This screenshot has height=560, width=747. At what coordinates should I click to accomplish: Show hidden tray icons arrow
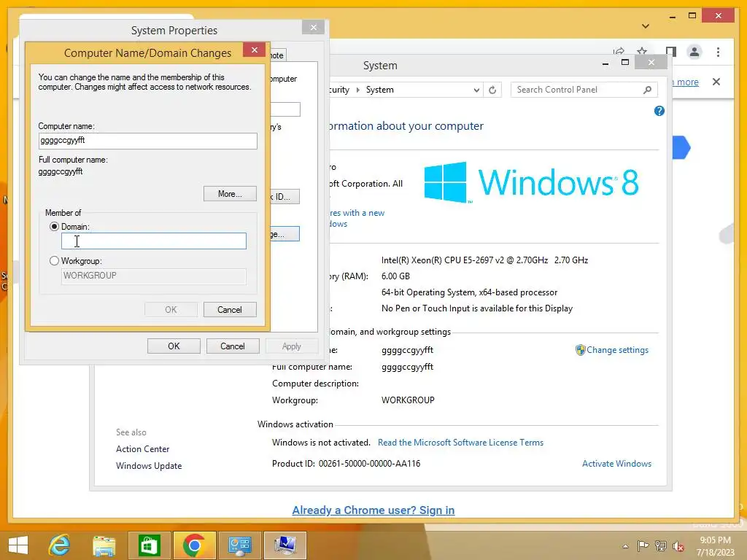tap(625, 546)
